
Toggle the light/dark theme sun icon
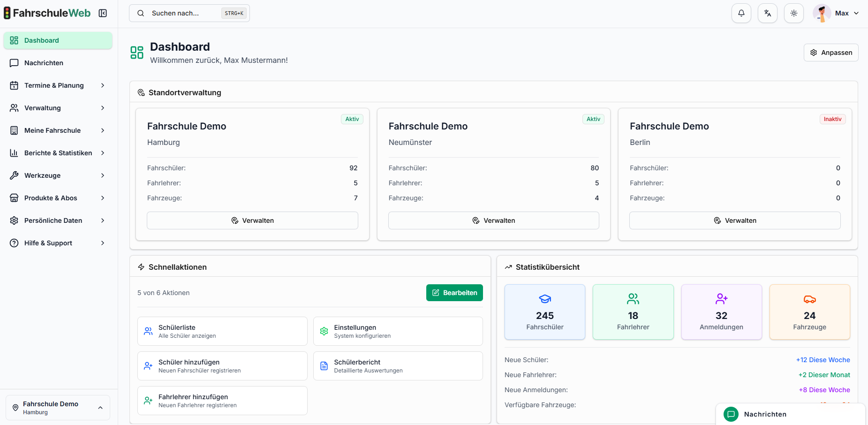[794, 13]
